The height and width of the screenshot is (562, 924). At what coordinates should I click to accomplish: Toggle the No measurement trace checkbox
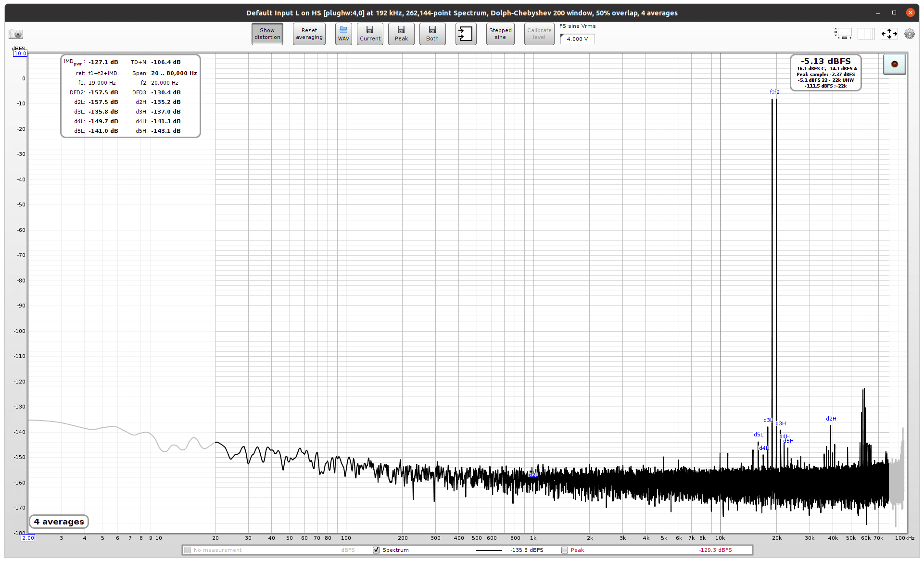pyautogui.click(x=188, y=550)
